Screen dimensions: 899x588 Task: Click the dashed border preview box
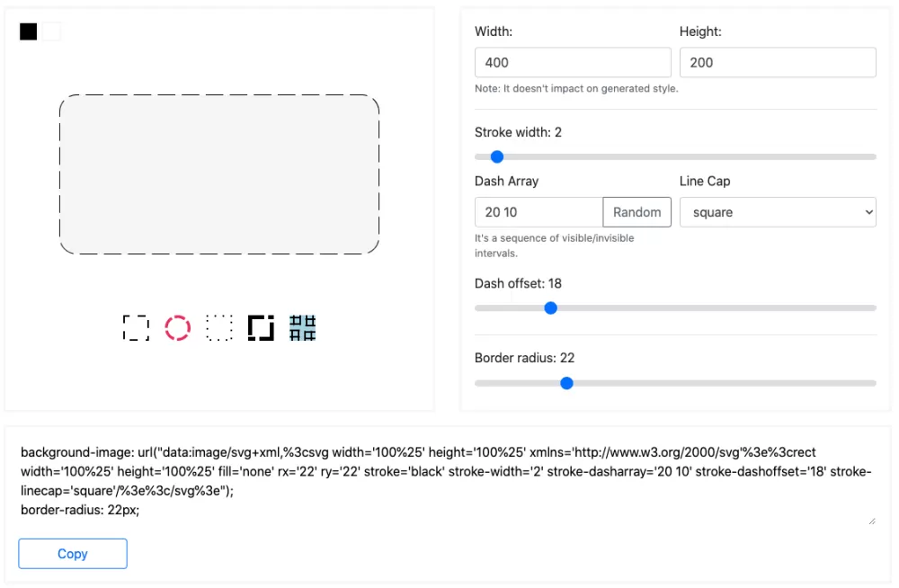[x=219, y=174]
